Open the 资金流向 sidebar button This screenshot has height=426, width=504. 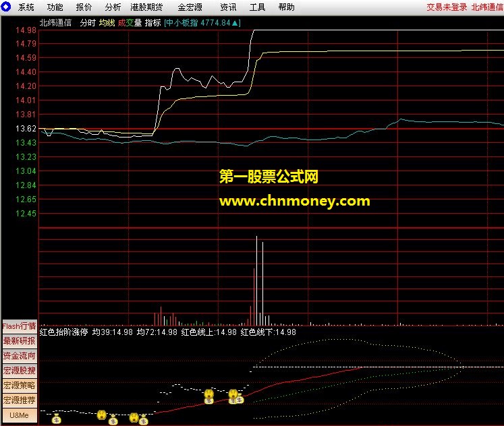[20, 356]
